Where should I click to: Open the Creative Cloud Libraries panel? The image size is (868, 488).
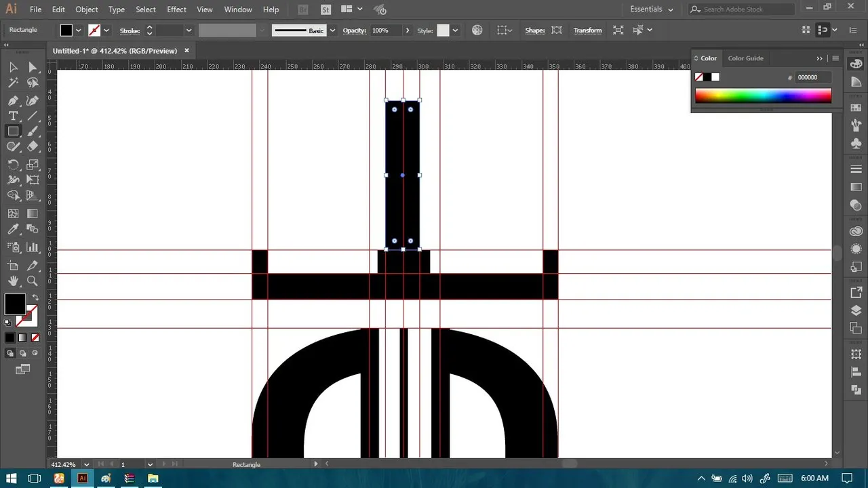click(856, 231)
